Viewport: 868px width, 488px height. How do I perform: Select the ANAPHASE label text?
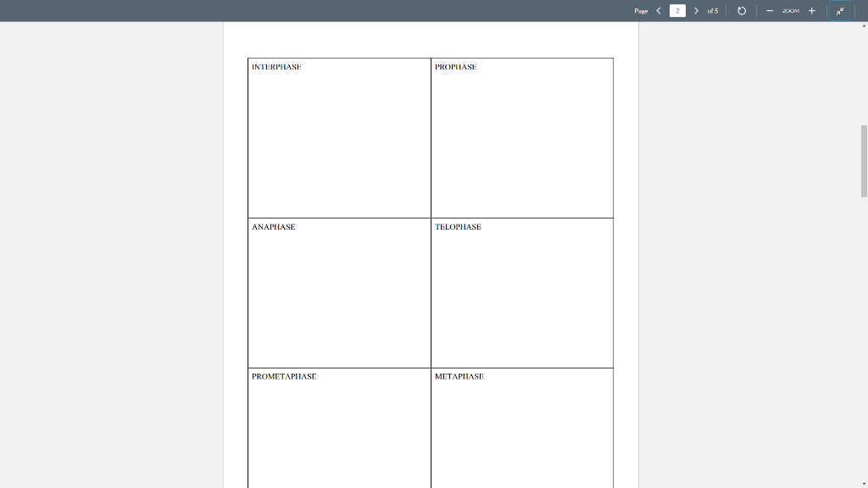[x=274, y=227]
